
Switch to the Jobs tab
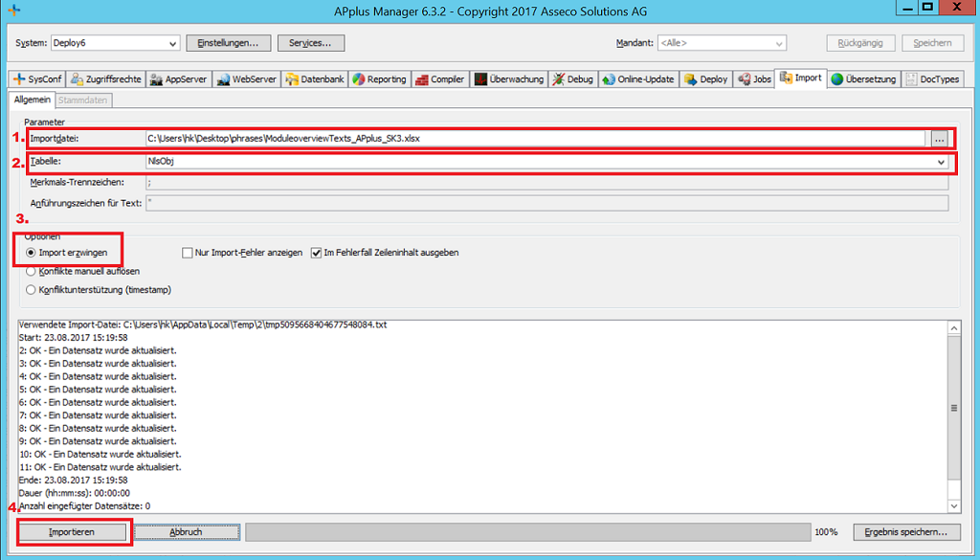(x=754, y=79)
